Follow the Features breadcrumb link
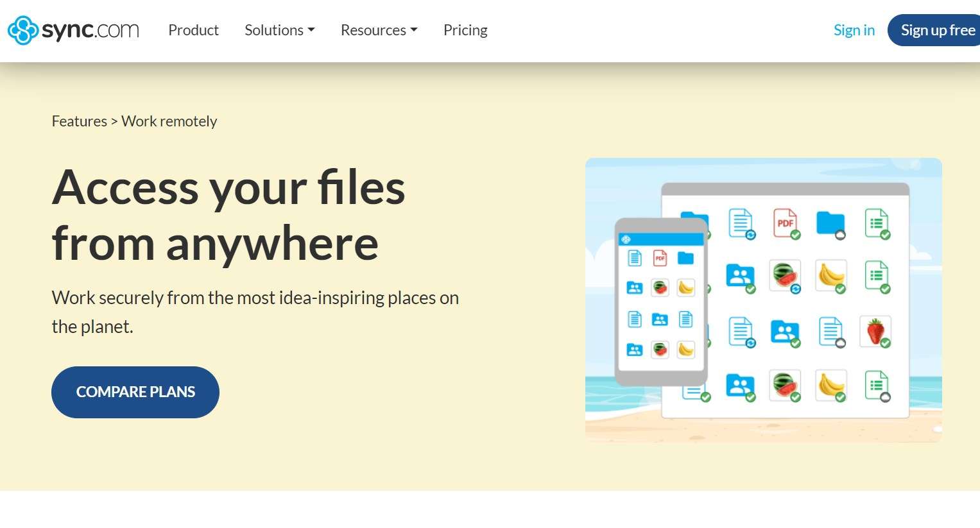 [x=79, y=121]
